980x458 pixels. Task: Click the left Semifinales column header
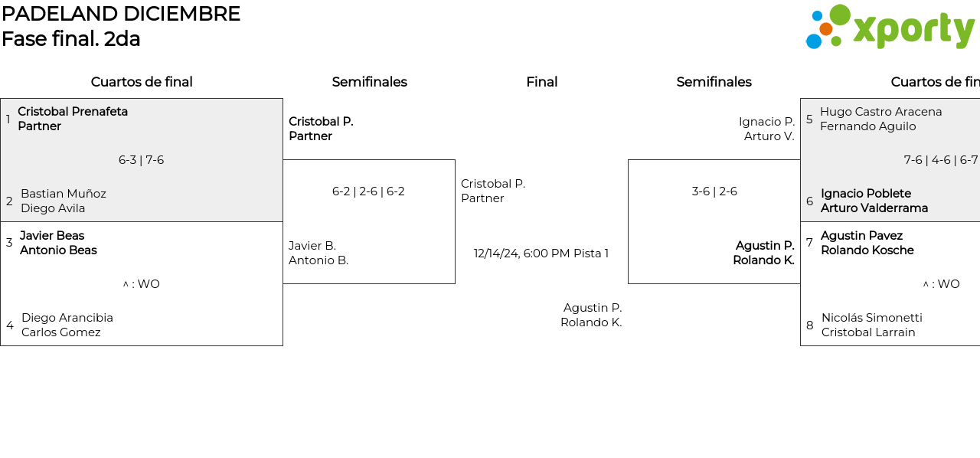[369, 82]
